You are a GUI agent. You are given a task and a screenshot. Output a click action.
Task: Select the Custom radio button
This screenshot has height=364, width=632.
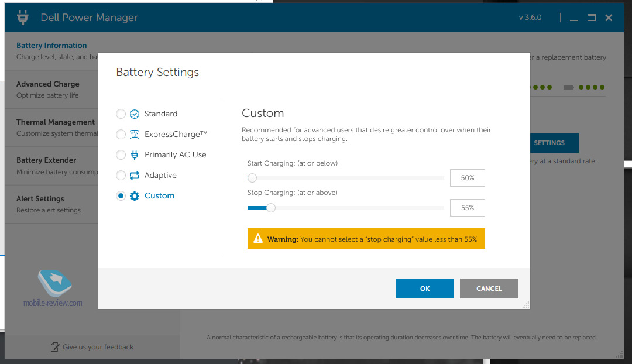(121, 196)
